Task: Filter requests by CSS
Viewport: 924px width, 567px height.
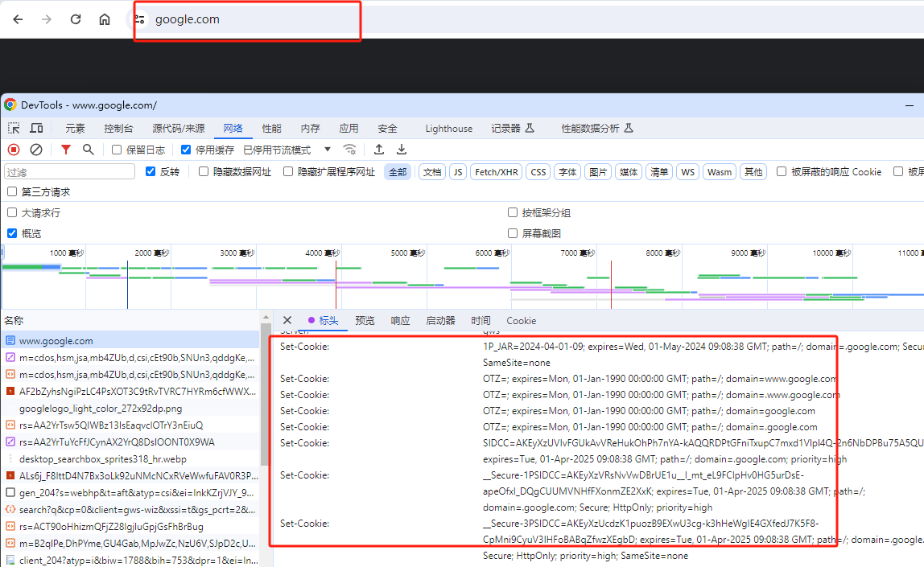Action: (x=538, y=172)
